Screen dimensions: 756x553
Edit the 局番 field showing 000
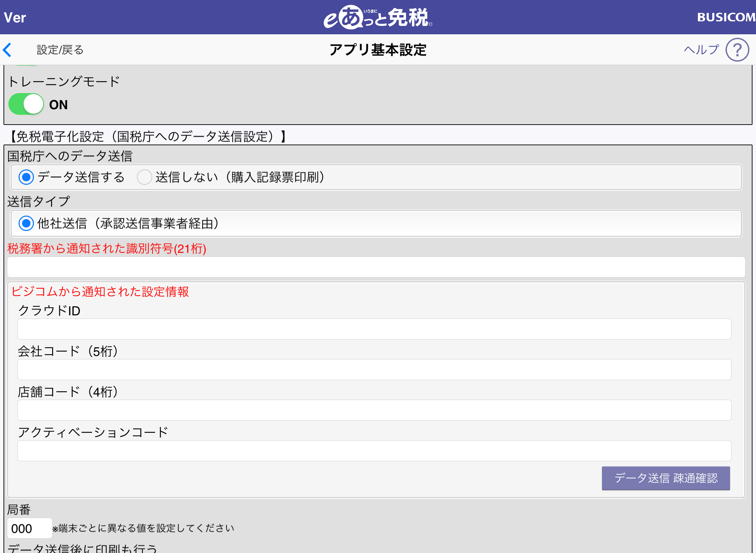click(x=29, y=528)
